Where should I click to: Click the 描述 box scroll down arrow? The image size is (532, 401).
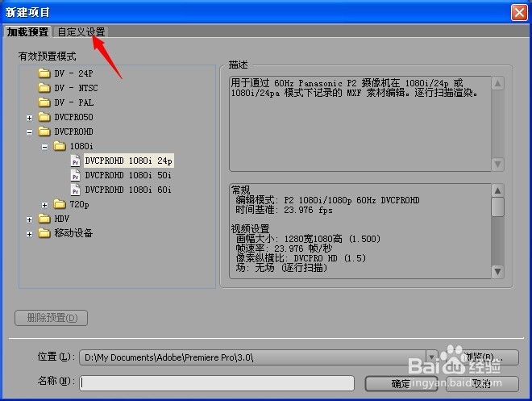(x=497, y=165)
